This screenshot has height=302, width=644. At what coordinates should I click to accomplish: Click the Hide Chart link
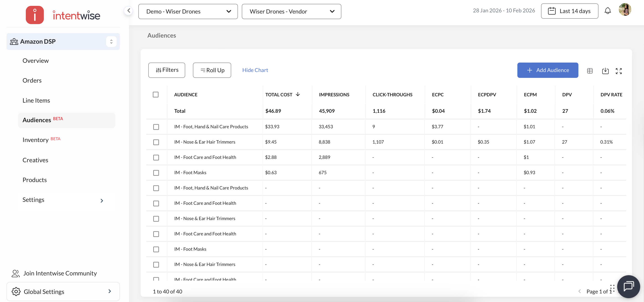255,70
